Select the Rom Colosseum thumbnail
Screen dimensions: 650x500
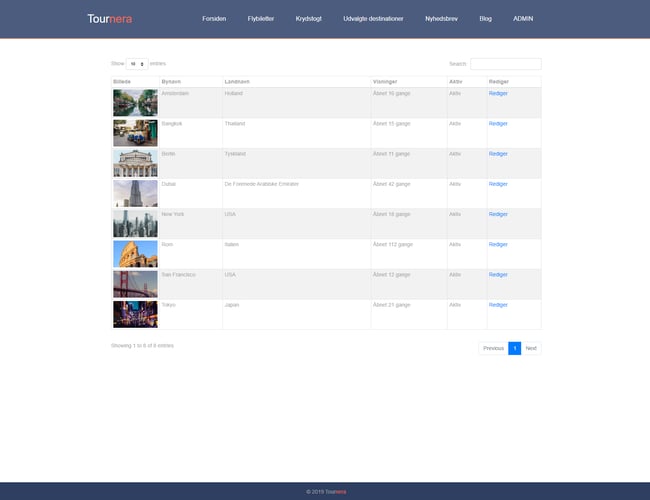135,253
